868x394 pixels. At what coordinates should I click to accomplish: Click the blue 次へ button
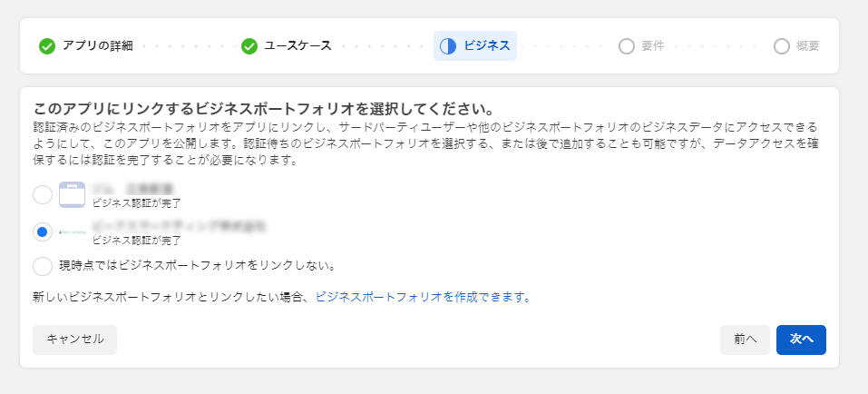[x=801, y=340]
